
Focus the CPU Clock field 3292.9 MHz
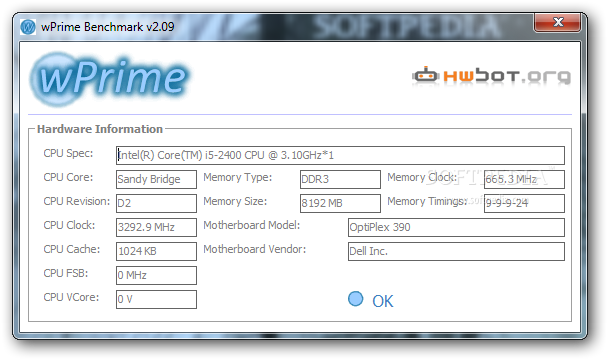156,227
